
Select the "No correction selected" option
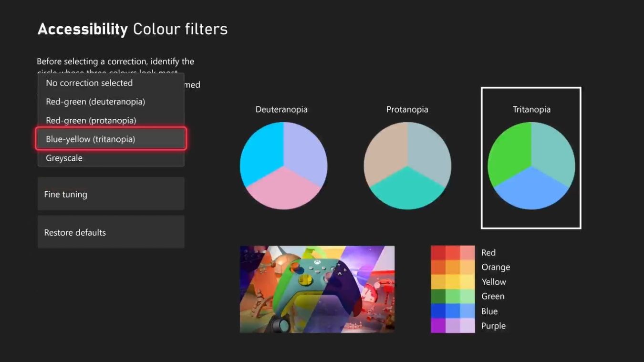pos(111,83)
